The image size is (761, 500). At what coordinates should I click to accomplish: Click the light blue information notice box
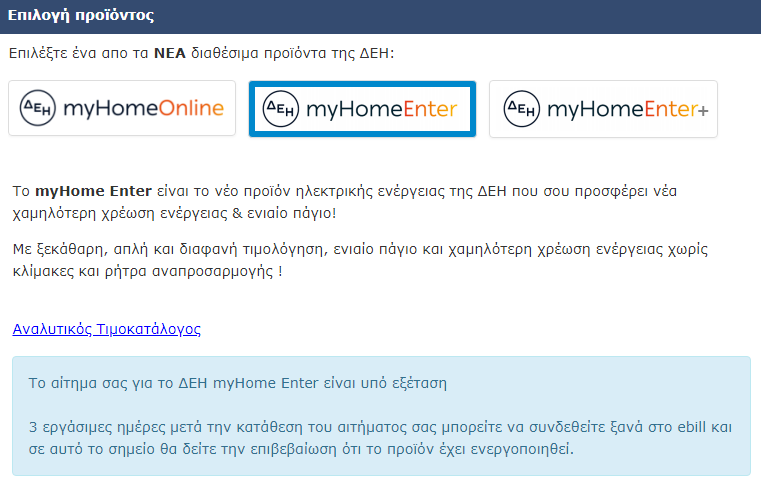(381, 416)
